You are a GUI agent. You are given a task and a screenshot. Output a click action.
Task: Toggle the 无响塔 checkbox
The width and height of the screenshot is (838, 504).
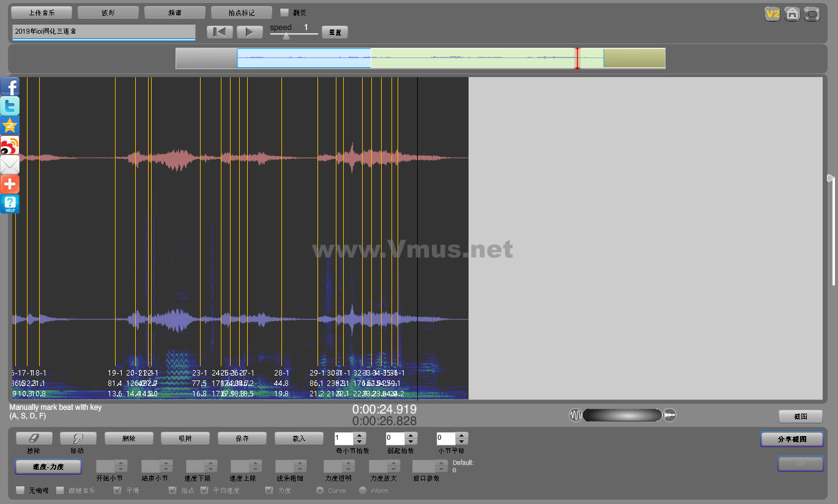click(21, 490)
